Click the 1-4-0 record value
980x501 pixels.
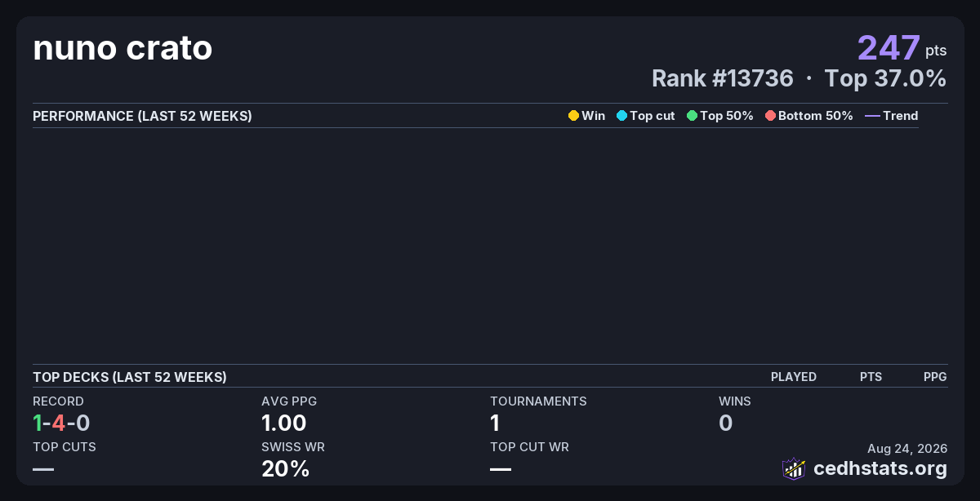pos(61,423)
